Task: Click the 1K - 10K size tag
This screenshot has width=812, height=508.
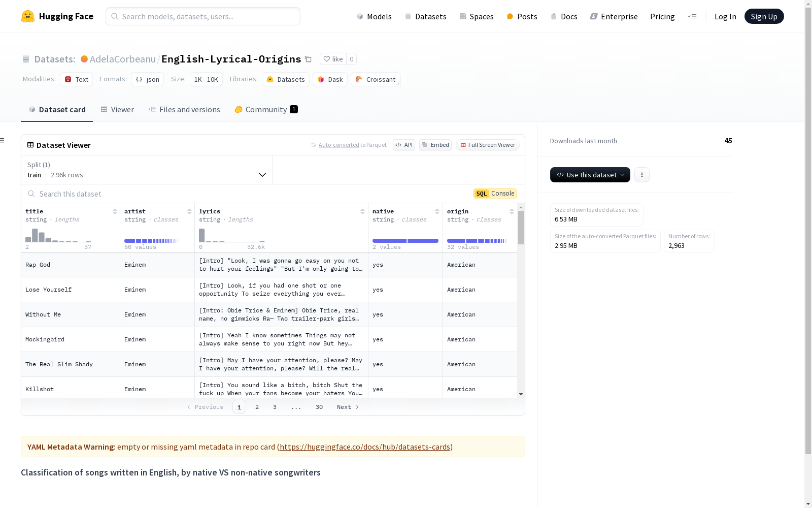Action: coord(206,79)
